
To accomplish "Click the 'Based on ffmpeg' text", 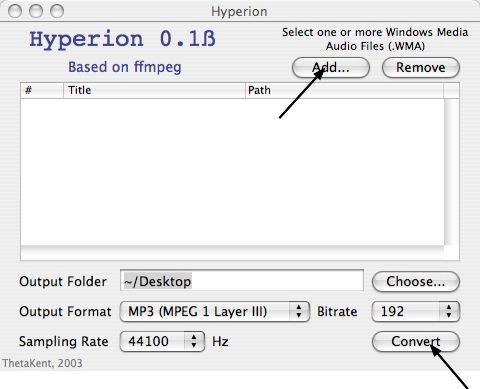I will pyautogui.click(x=125, y=67).
